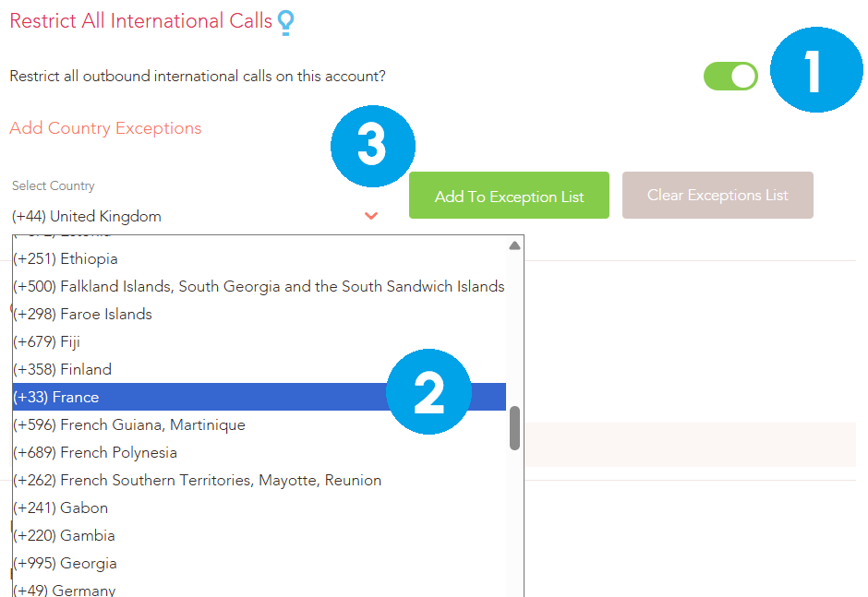Screen dimensions: 868x597
Task: Click the country list scrollbar thumb
Action: 515,428
